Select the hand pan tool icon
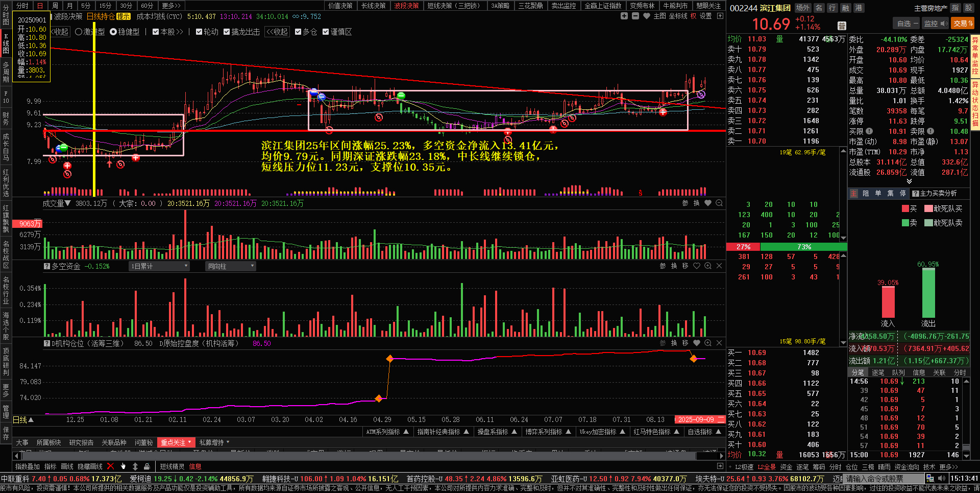Image resolution: width=980 pixels, height=493 pixels. [123, 466]
